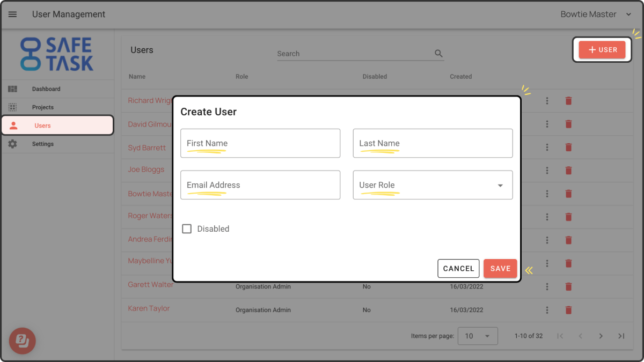Click the Projects grid icon

click(x=12, y=107)
